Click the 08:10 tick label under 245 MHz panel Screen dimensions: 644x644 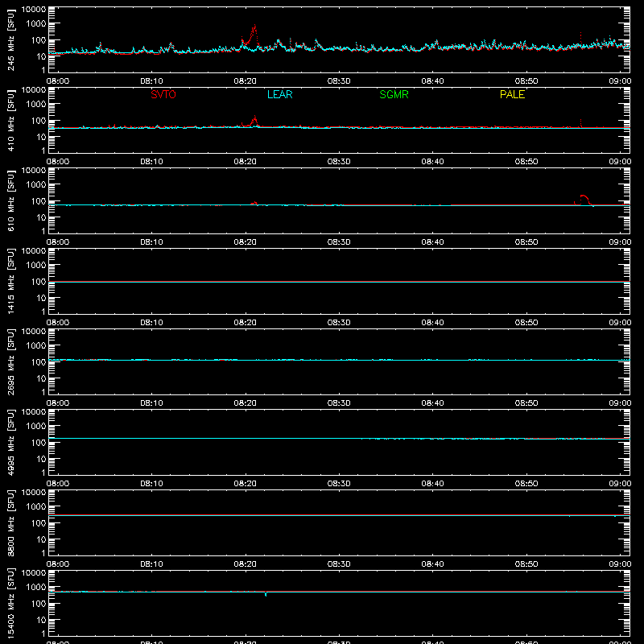tap(151, 81)
